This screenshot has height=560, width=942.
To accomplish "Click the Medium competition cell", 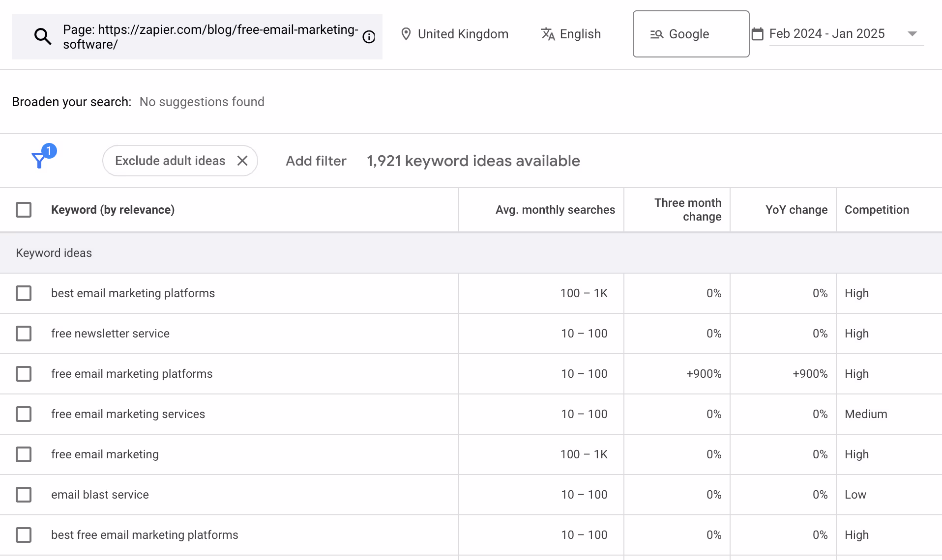I will [866, 414].
